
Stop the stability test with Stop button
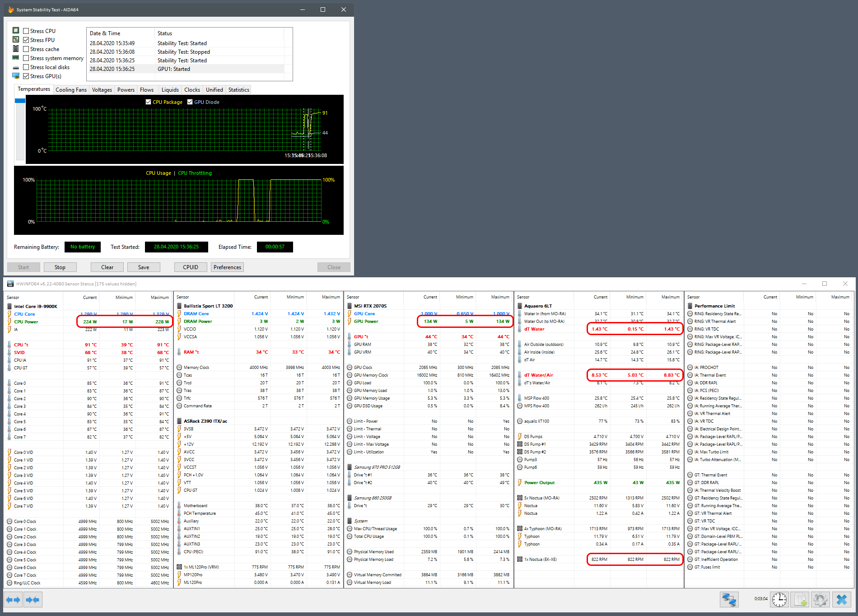60,267
